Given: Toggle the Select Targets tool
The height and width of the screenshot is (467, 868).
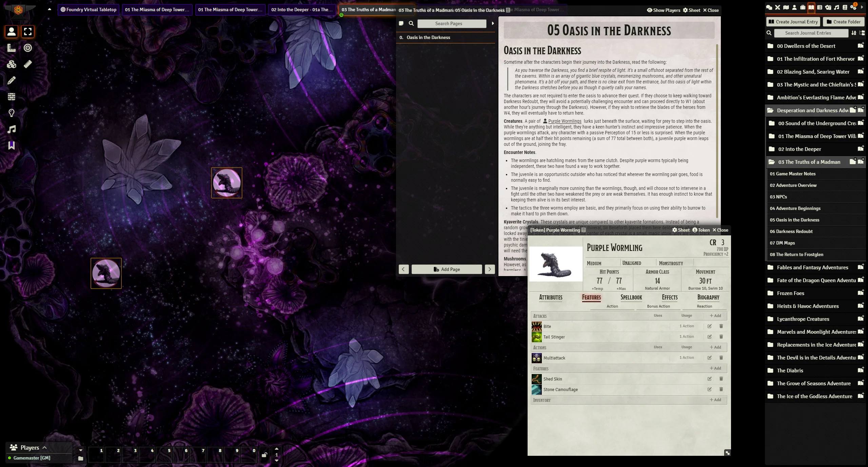Looking at the screenshot, I should [28, 48].
